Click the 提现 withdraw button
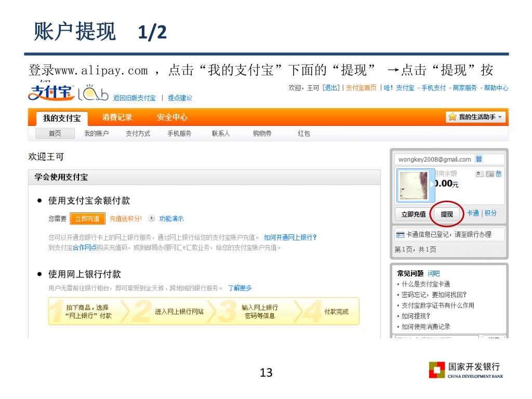532x399 pixels. click(x=447, y=215)
